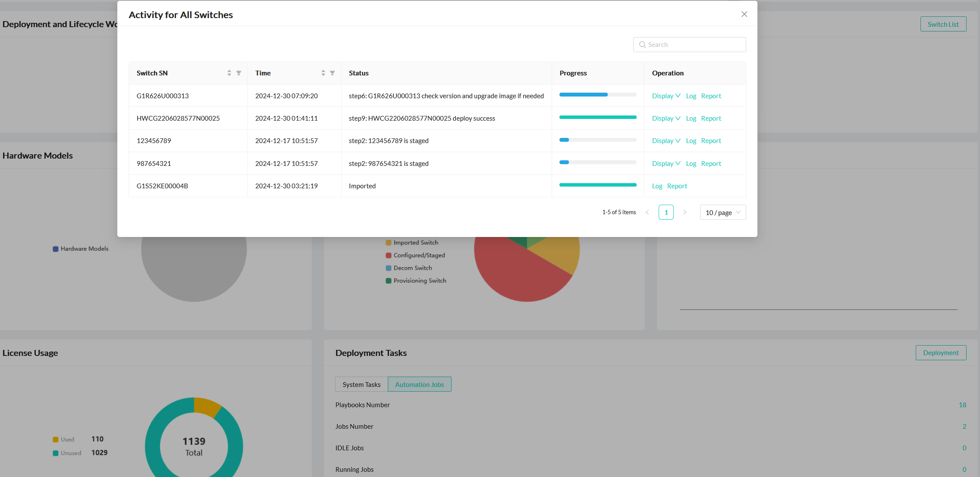Go to next page arrow
The height and width of the screenshot is (477, 980).
click(x=685, y=212)
